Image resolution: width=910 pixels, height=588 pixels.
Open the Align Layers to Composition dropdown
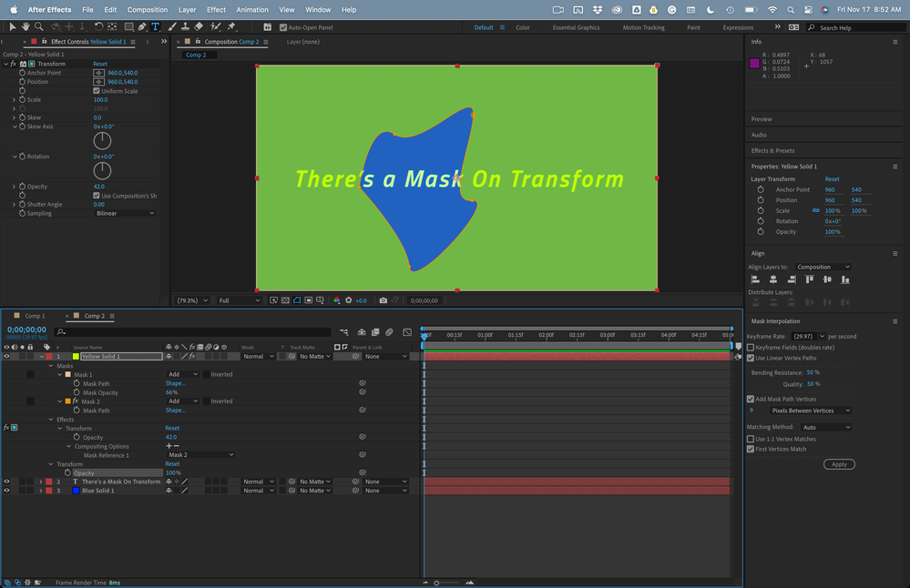(823, 267)
